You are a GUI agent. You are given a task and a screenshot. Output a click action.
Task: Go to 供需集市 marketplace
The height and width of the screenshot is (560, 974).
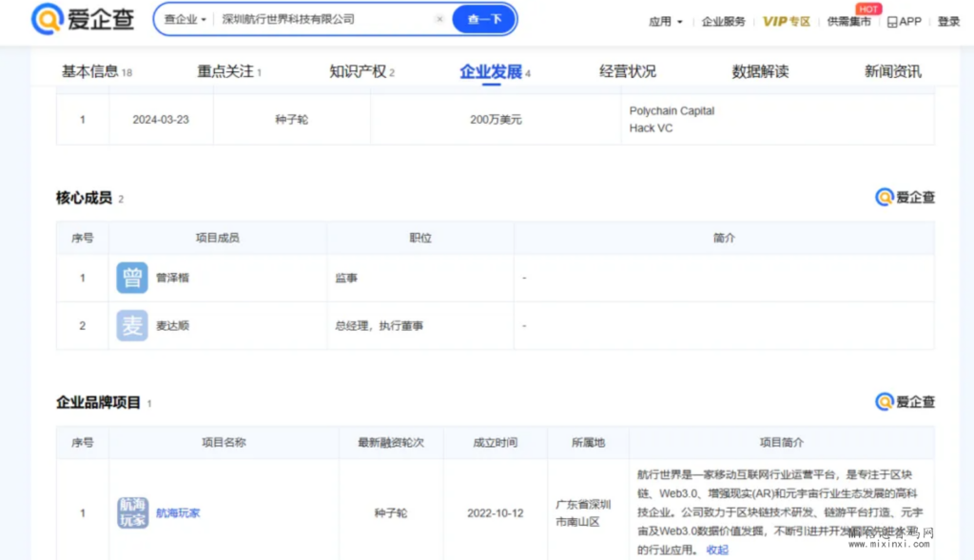point(848,21)
